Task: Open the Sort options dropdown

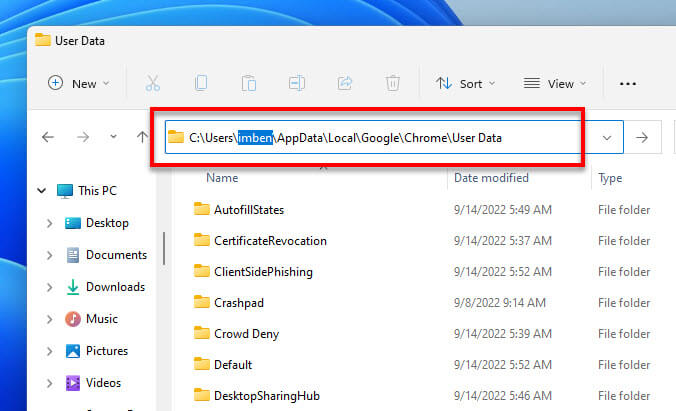Action: 466,83
